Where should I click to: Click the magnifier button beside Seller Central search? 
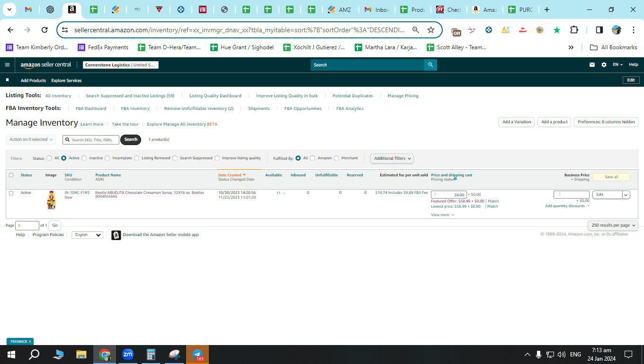(430, 65)
